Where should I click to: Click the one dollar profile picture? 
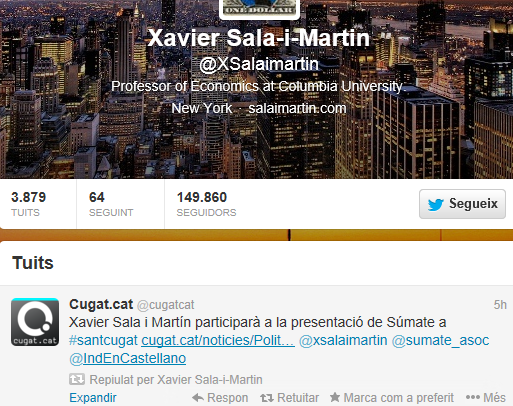point(259,8)
